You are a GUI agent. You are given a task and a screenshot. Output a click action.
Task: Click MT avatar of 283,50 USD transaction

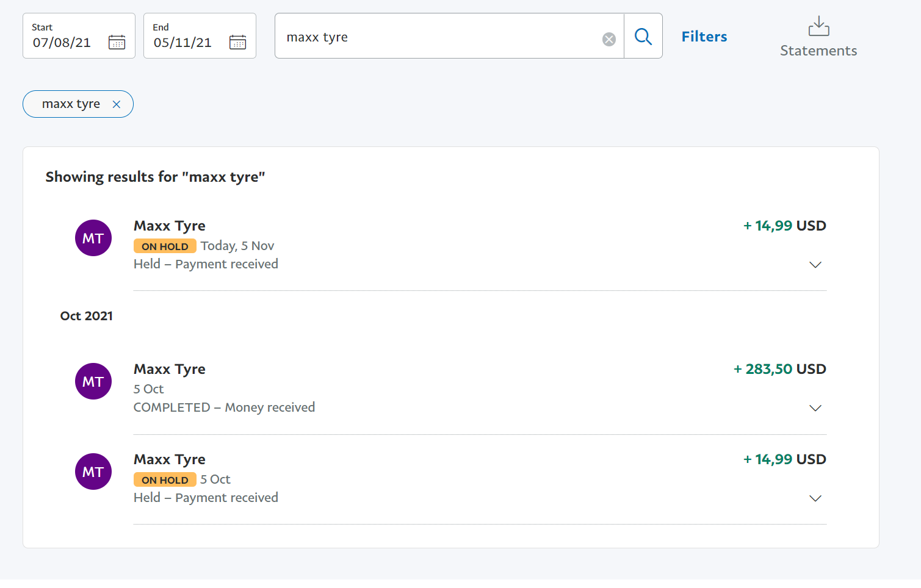pos(93,381)
